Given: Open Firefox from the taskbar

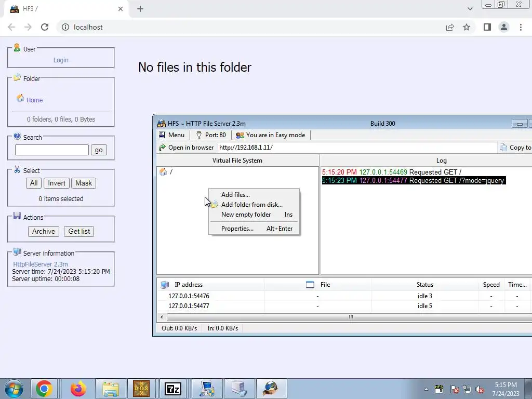Looking at the screenshot, I should [78, 389].
